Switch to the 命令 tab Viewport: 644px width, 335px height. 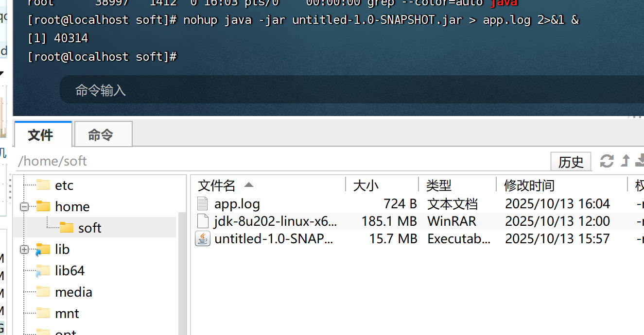click(103, 134)
